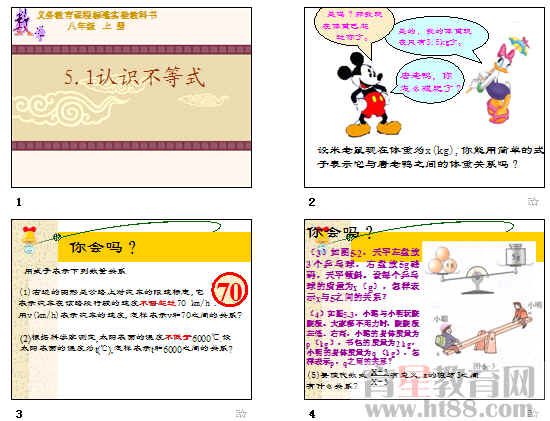This screenshot has width=550, height=421.
Task: Click the red 70 speed limit sign
Action: point(230,290)
